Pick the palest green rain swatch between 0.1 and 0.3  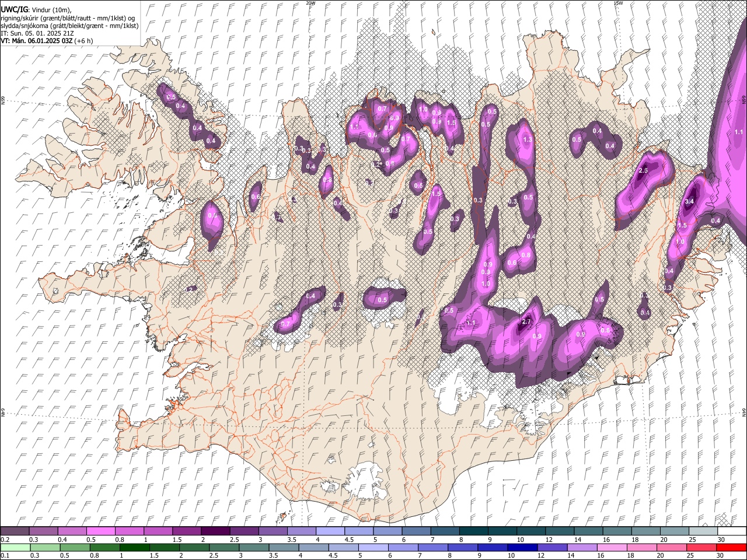click(15, 547)
